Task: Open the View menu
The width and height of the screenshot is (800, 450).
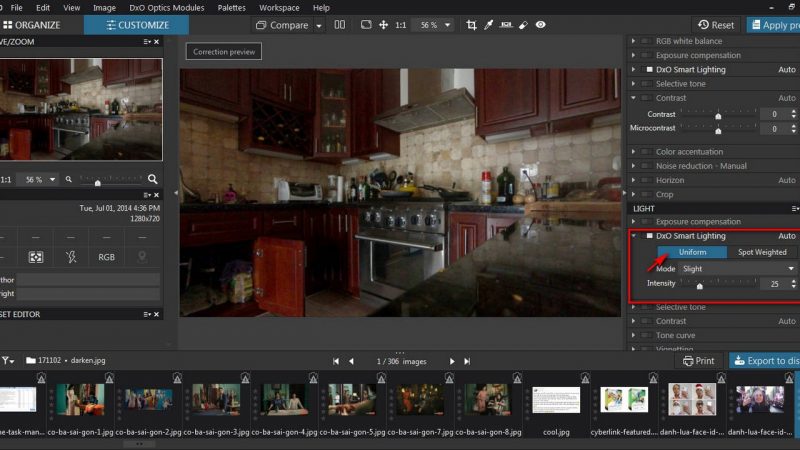Action: [x=71, y=8]
